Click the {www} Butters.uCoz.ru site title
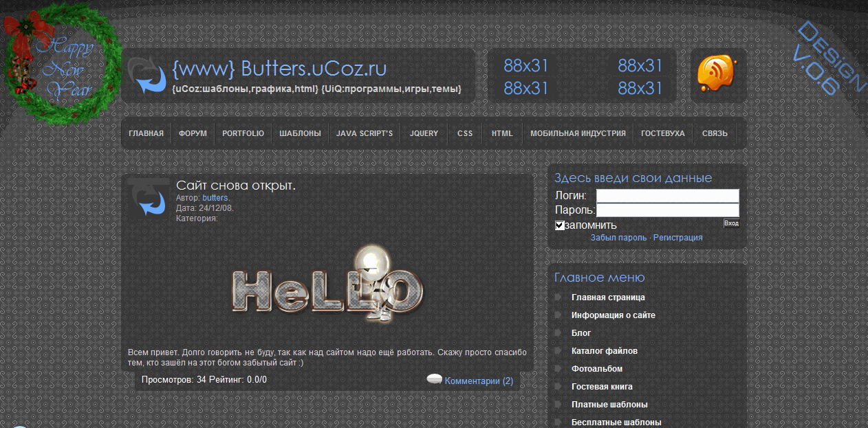Viewport: 868px width, 428px height. 279,69
